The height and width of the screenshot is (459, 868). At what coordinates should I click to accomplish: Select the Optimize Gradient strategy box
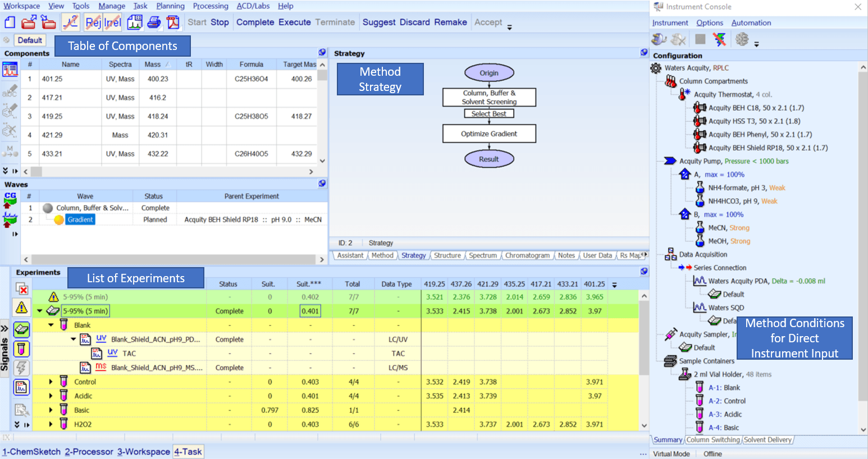coord(489,134)
